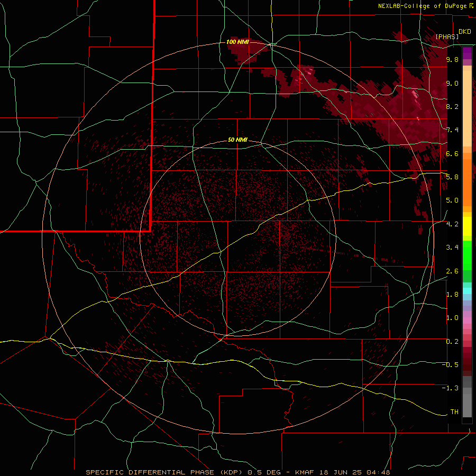Image resolution: width=476 pixels, height=476 pixels.
Task: Select the 2.6 scale value
Action: [452, 271]
